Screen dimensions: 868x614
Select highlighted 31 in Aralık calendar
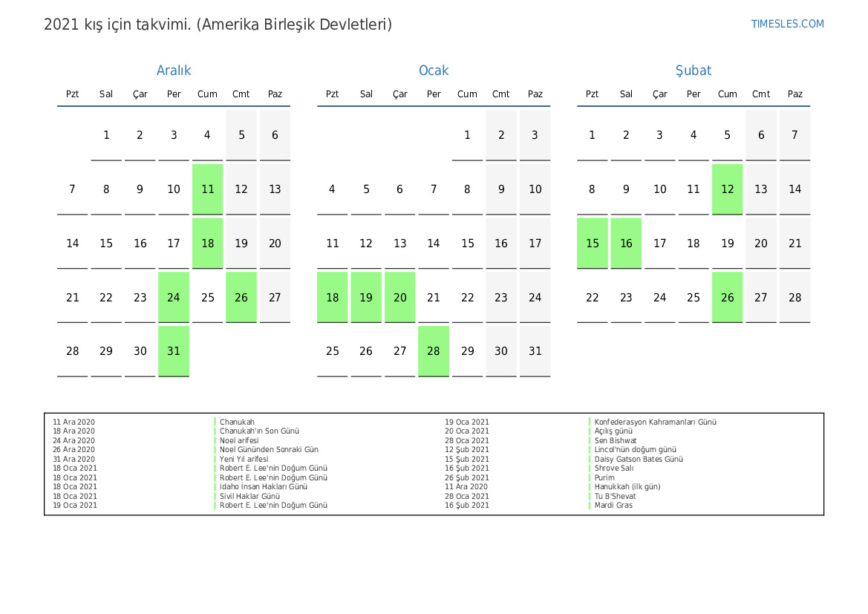(174, 351)
